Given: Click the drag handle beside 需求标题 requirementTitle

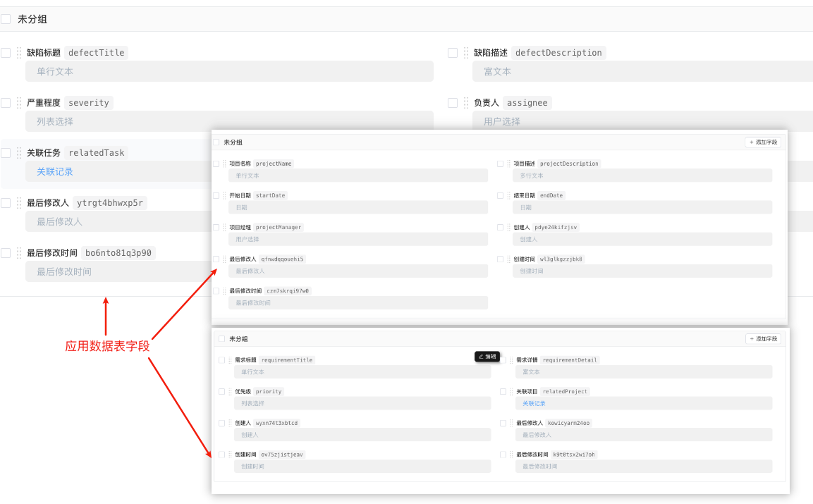Looking at the screenshot, I should point(230,360).
